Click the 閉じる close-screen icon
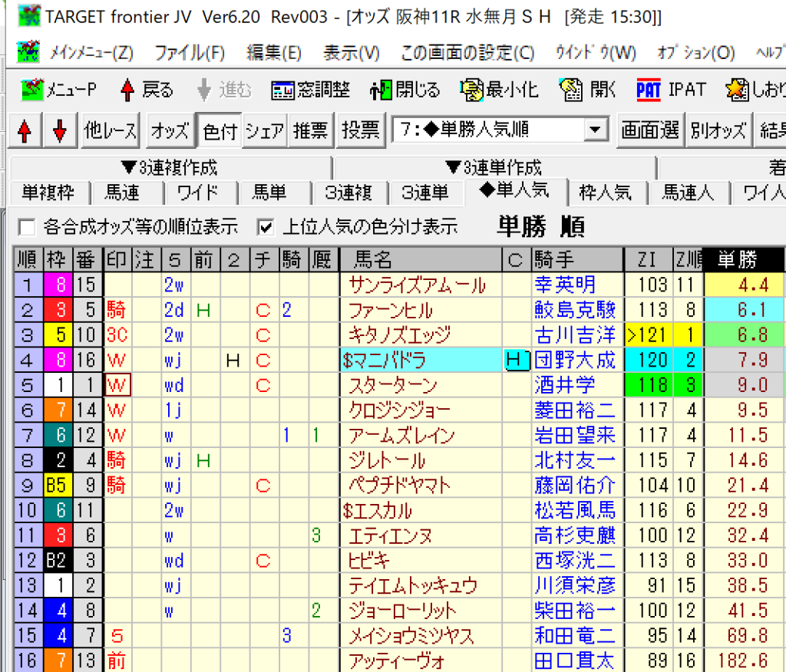Viewport: 786px width, 672px height. point(405,91)
